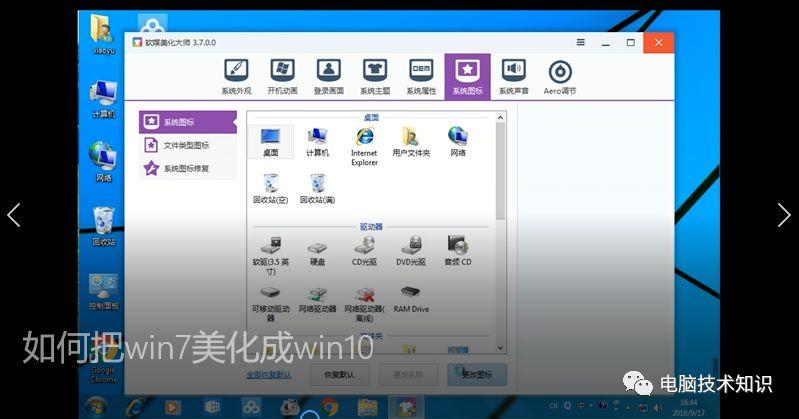Open the 系统声音 sound section
This screenshot has width=799, height=419.
click(x=514, y=77)
